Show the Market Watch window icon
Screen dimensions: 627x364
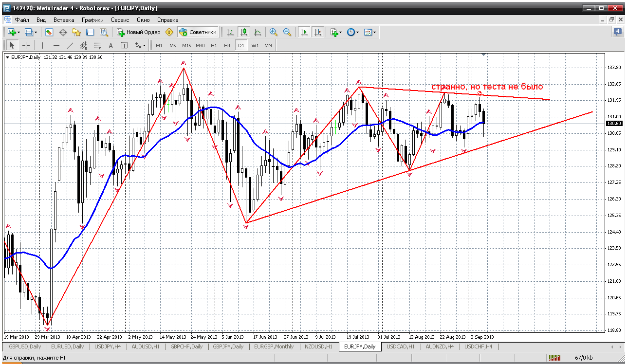coord(49,32)
